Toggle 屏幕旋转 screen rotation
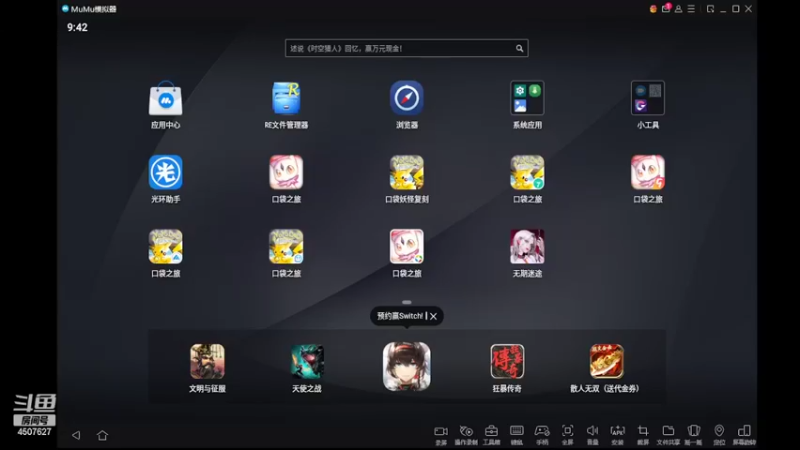Image resolution: width=800 pixels, height=450 pixels. click(x=744, y=435)
